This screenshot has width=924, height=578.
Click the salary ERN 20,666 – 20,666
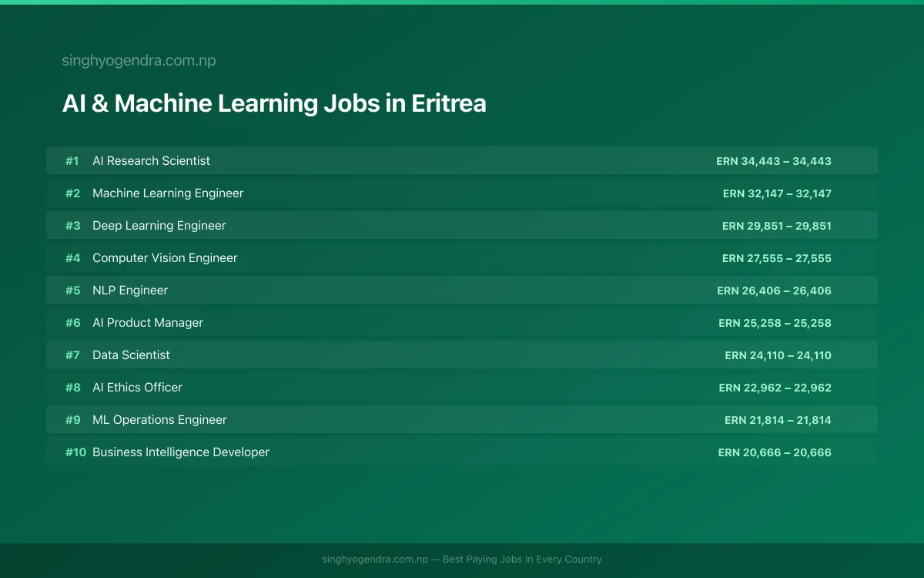tap(775, 452)
